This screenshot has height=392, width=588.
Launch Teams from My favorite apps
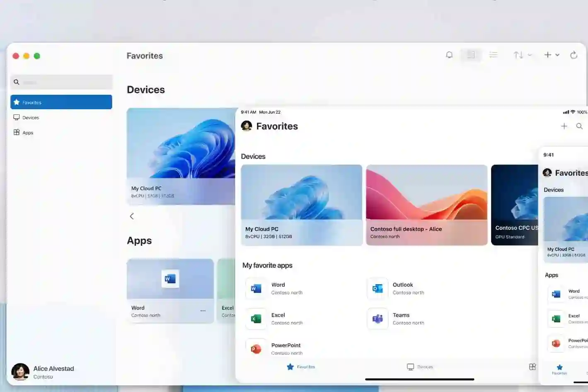[x=377, y=319]
